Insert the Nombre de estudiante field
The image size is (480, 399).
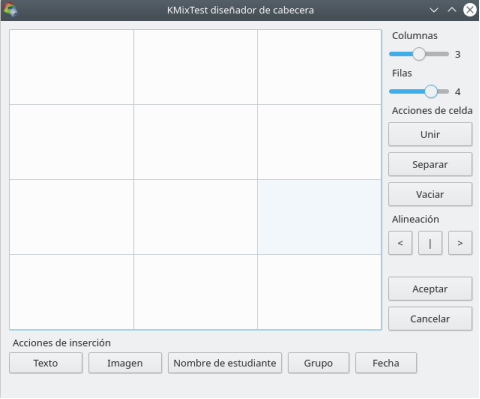point(225,363)
